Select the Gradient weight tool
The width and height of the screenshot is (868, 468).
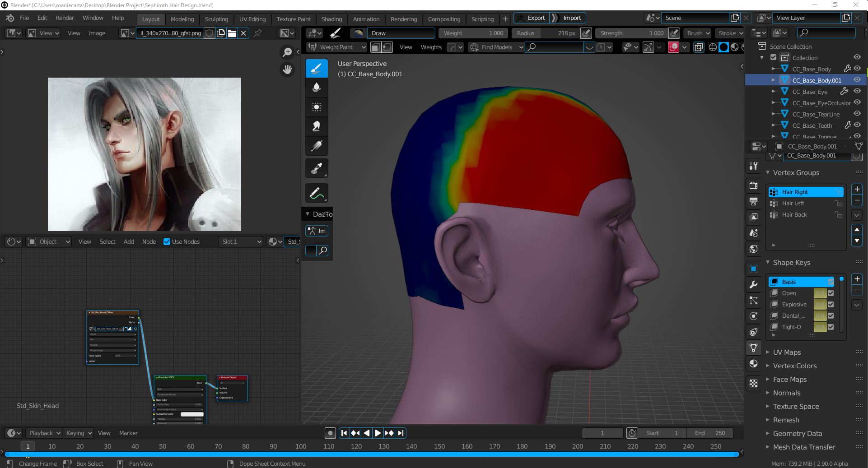pyautogui.click(x=317, y=146)
